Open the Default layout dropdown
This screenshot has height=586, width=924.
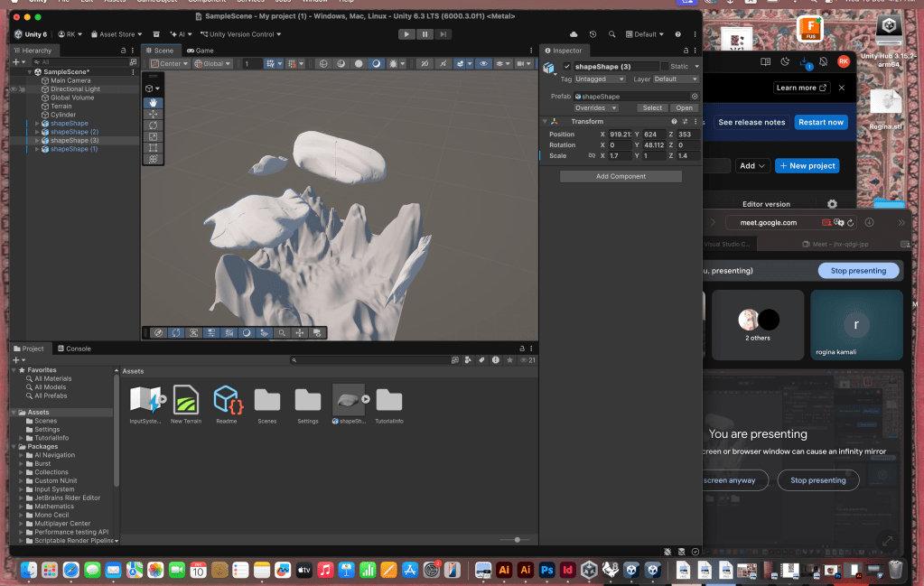(645, 34)
